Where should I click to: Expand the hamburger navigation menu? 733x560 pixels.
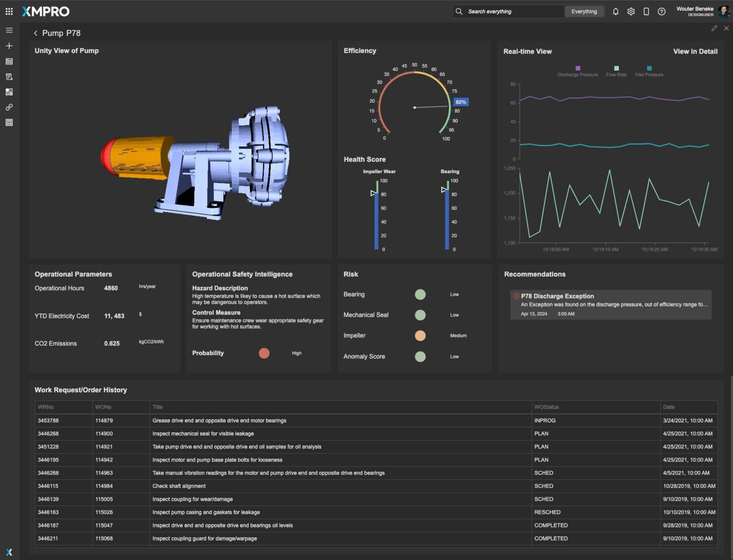(x=9, y=31)
